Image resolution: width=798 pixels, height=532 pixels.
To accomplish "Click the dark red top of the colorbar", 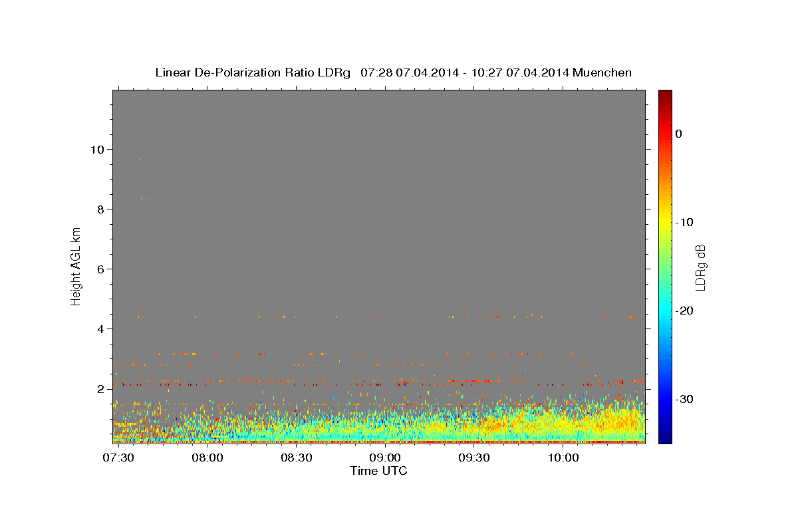I will pos(665,94).
